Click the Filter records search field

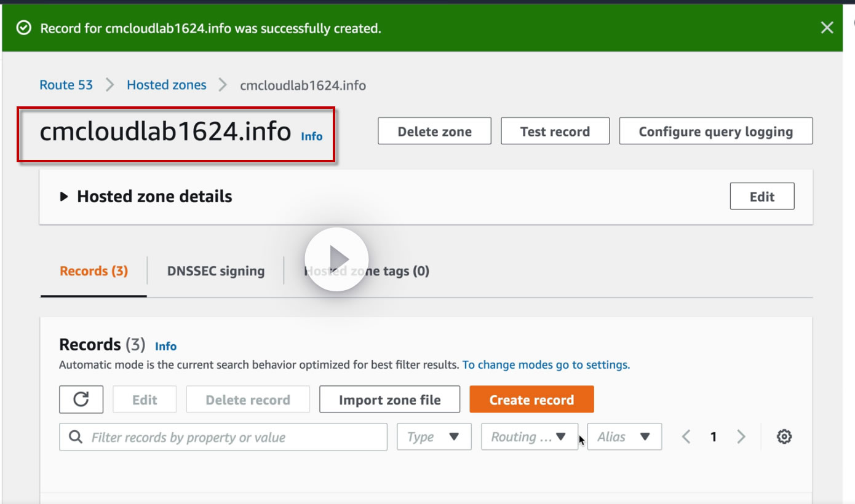tap(223, 436)
